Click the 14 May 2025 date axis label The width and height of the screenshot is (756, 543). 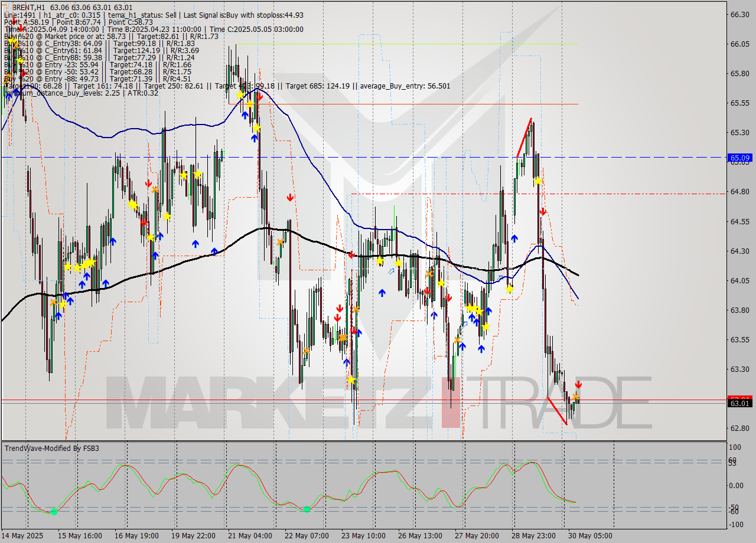tap(22, 536)
